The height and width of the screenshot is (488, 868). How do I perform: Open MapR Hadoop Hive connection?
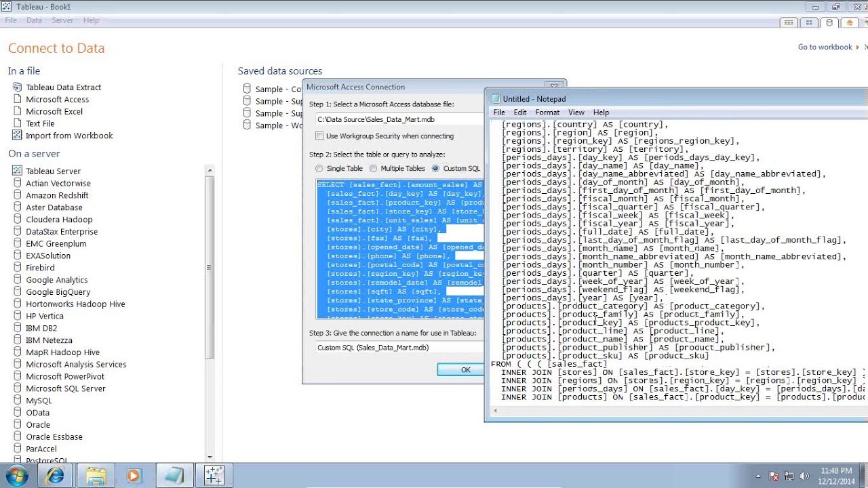point(63,352)
